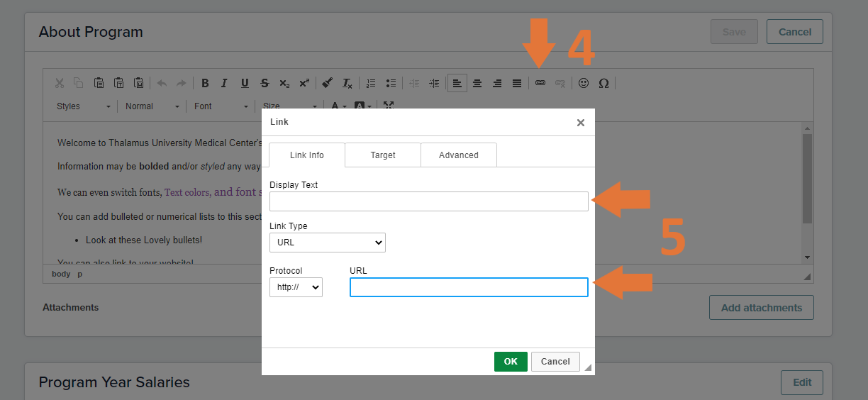
Task: Justify text alignment
Action: [x=517, y=83]
